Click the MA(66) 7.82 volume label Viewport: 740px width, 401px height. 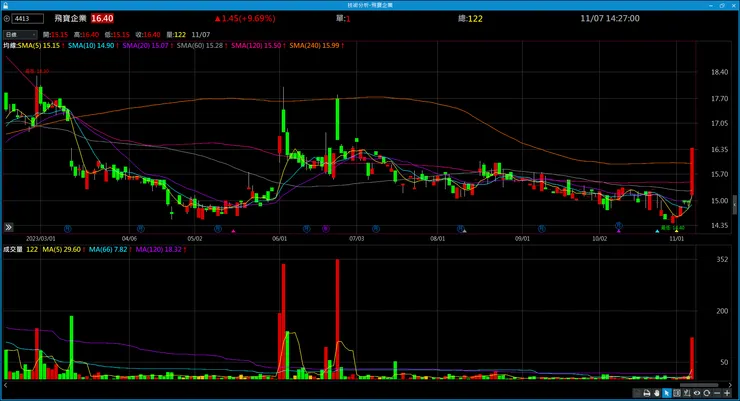tap(108, 249)
